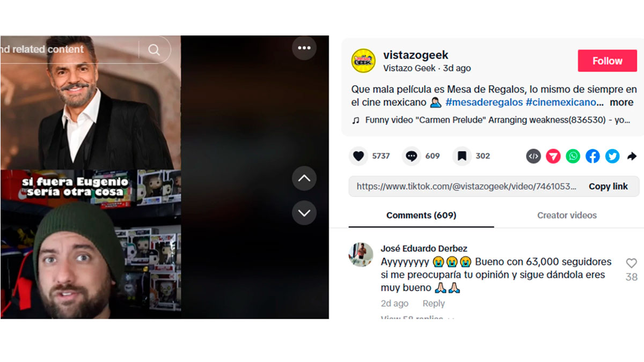Open the three-dot video options menu
The height and width of the screenshot is (362, 644).
304,48
